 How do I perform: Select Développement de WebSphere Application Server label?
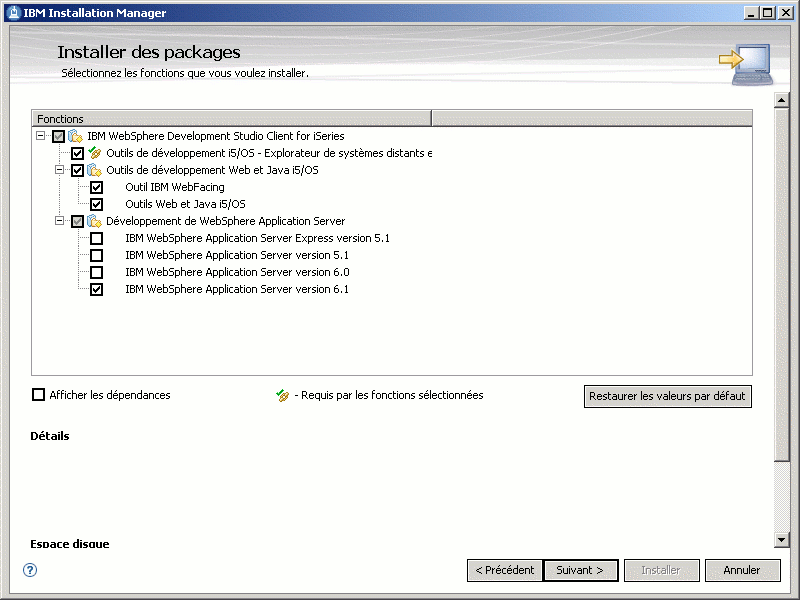(x=226, y=221)
